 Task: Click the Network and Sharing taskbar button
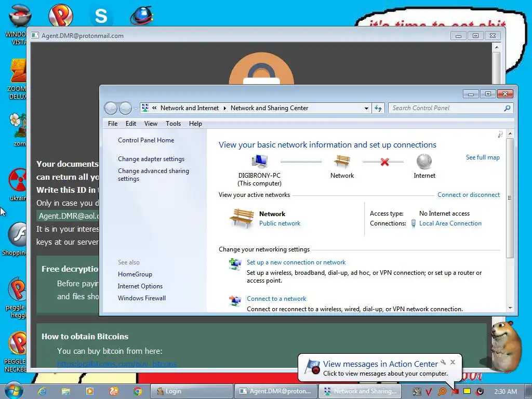coord(360,391)
